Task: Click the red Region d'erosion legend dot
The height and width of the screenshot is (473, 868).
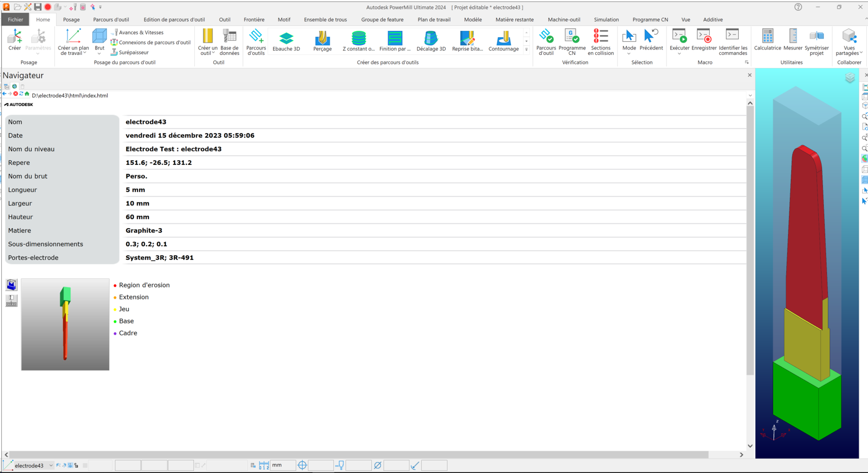Action: point(115,286)
